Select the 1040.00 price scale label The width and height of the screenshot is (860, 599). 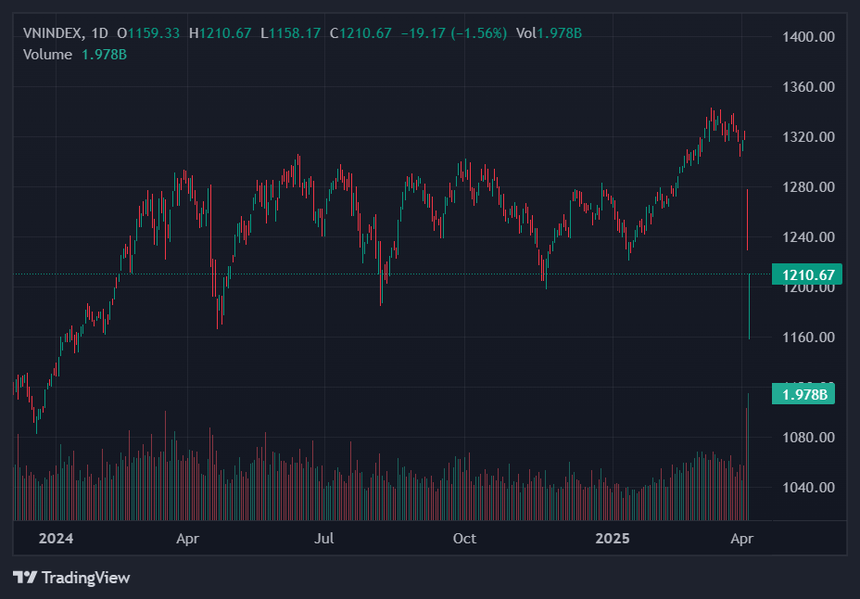pyautogui.click(x=809, y=487)
